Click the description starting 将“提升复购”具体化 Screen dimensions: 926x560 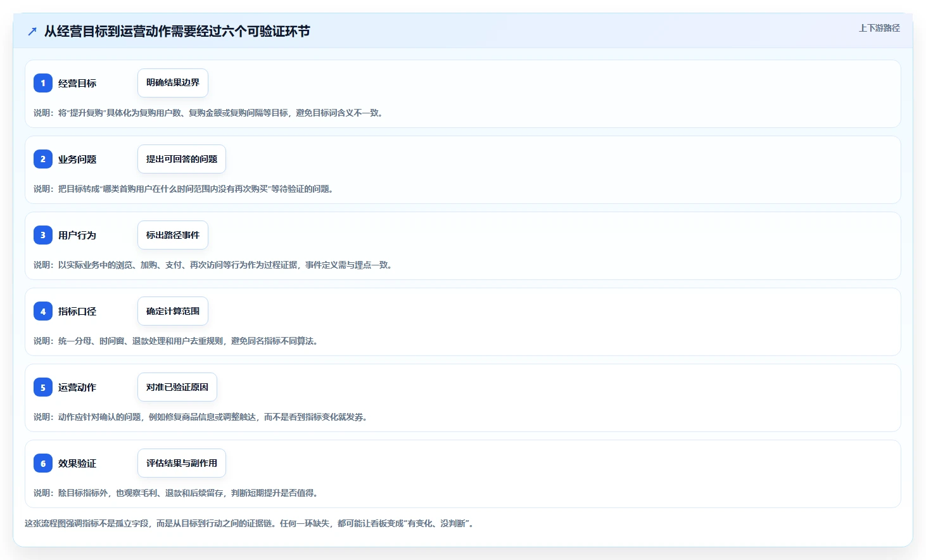tap(209, 113)
